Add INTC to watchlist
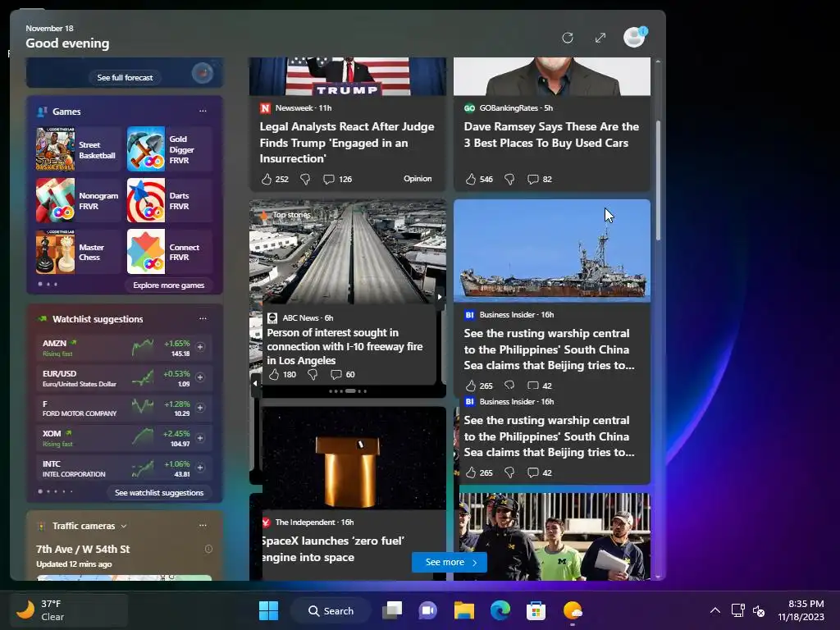Image resolution: width=840 pixels, height=630 pixels. click(x=200, y=468)
